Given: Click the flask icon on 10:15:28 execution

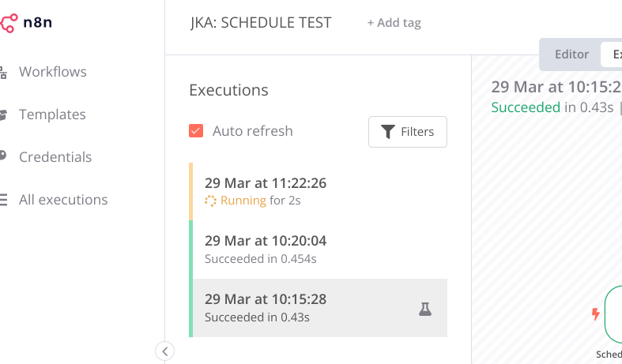Looking at the screenshot, I should 425,309.
